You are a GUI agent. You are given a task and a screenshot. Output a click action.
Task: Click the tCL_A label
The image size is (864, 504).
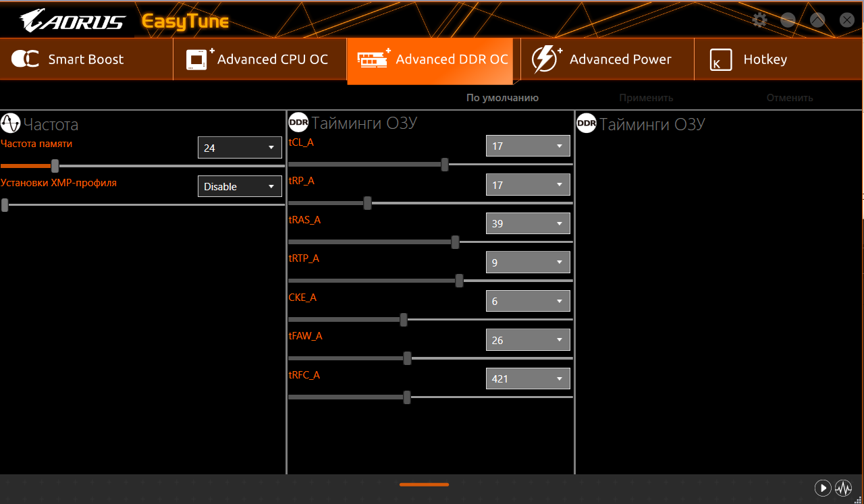[301, 142]
